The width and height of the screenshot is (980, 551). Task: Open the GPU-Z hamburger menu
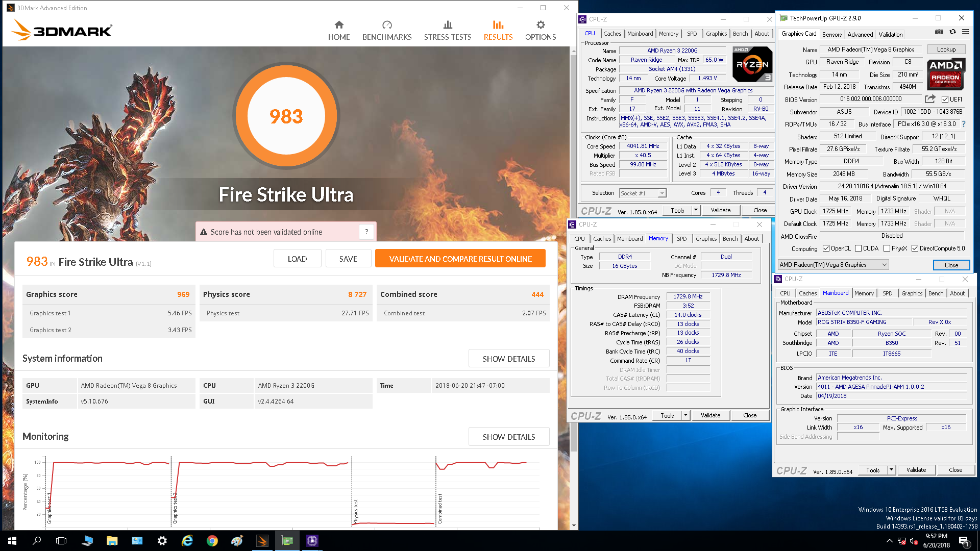(x=965, y=32)
